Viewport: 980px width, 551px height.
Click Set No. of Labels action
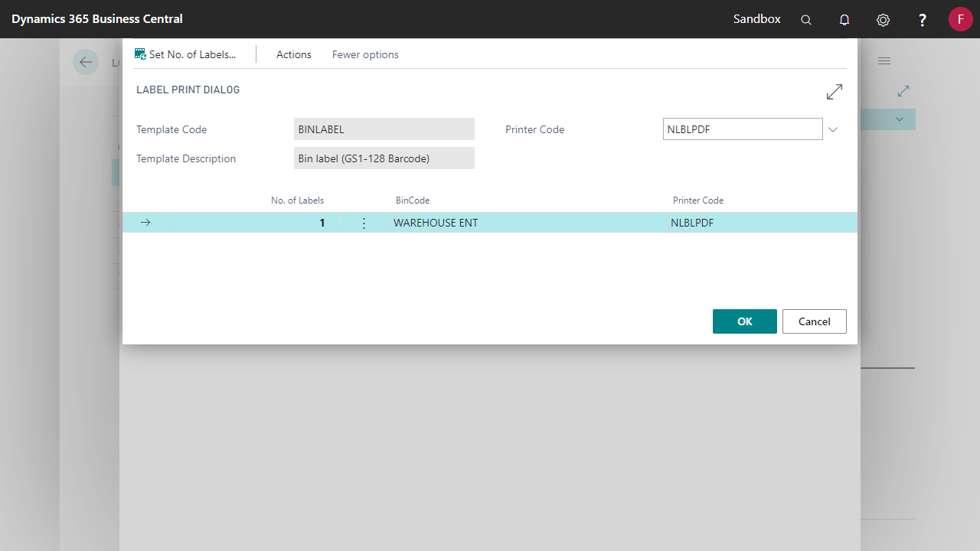(x=185, y=54)
